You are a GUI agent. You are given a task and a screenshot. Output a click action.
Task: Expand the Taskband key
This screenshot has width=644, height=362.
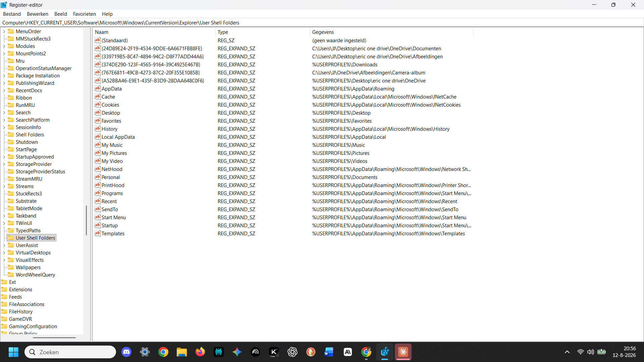(x=4, y=216)
